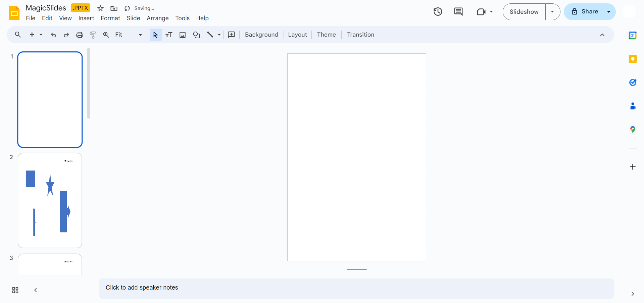Select slide 1 thumbnail

tap(50, 100)
